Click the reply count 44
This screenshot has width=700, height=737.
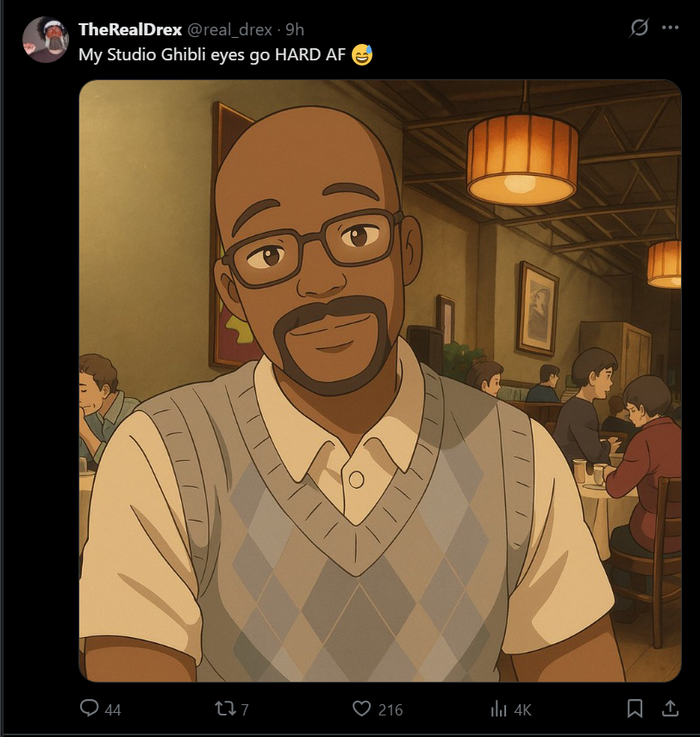(113, 709)
